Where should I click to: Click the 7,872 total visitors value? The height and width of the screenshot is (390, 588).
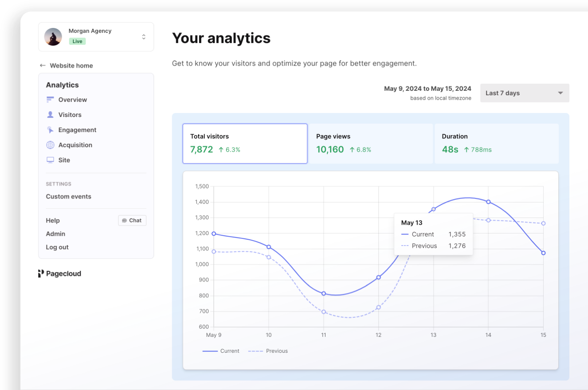coord(202,150)
